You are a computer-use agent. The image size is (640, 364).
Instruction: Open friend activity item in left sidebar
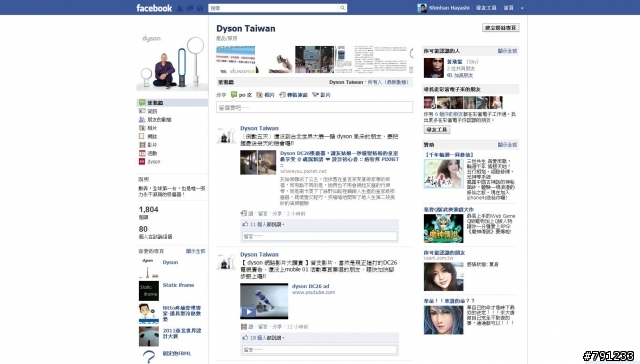(x=155, y=120)
